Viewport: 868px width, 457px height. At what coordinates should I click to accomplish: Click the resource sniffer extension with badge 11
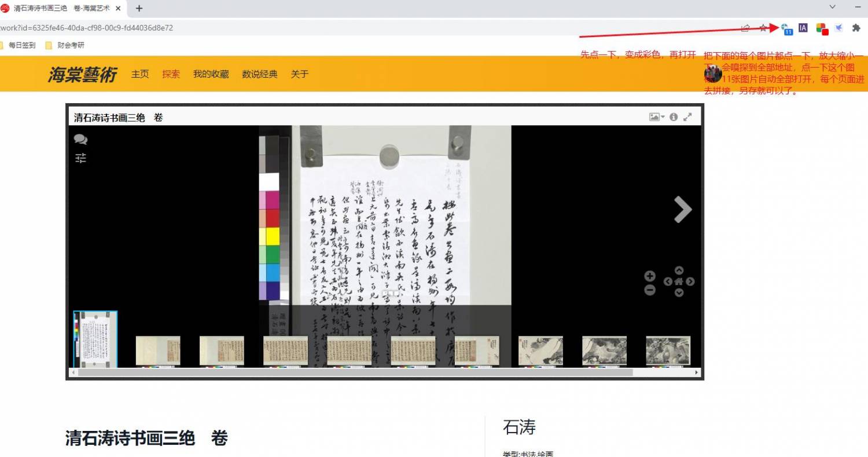[x=786, y=28]
